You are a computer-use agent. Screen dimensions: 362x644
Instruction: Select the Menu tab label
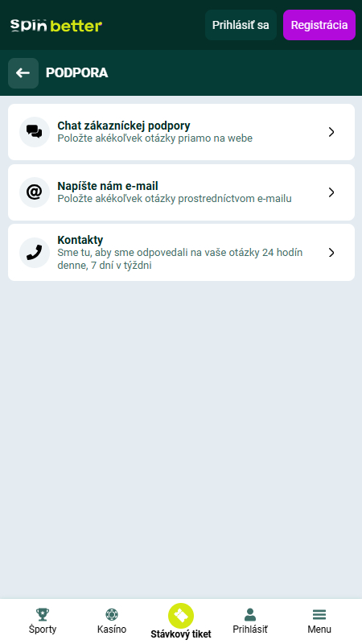[x=319, y=629]
